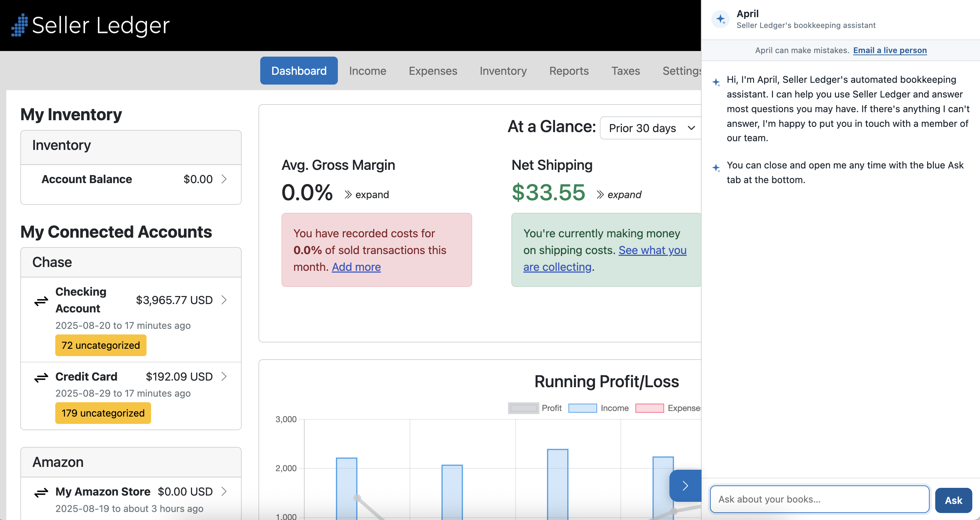The image size is (980, 520).
Task: Click My Amazon Store account name
Action: click(103, 491)
